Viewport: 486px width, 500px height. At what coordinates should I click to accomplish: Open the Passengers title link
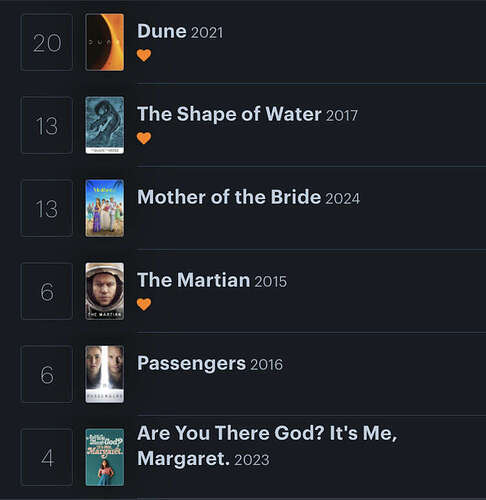click(x=191, y=363)
